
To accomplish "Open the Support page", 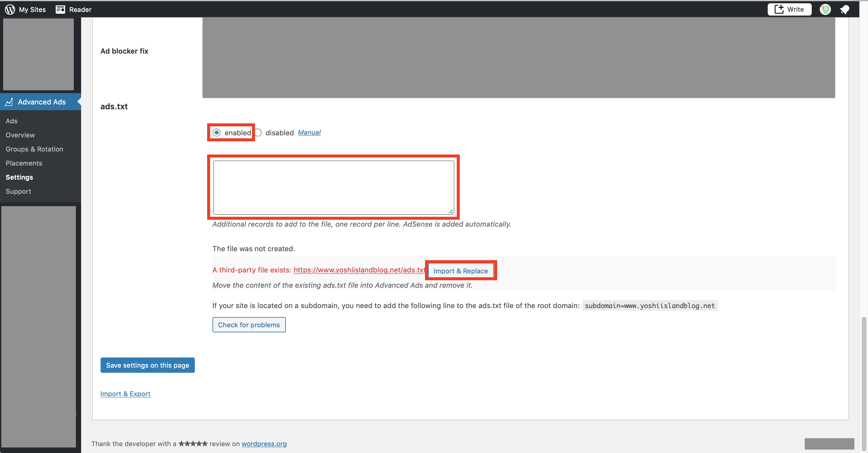I will tap(18, 191).
